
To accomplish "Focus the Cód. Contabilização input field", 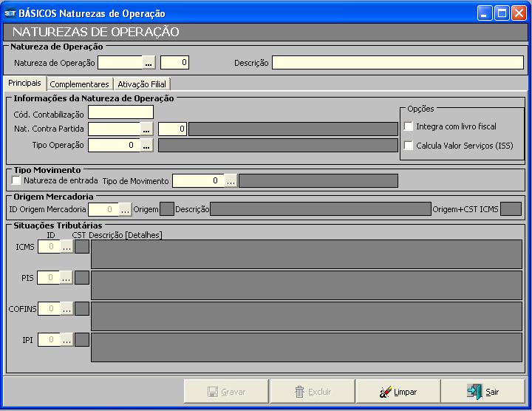I will pos(120,112).
